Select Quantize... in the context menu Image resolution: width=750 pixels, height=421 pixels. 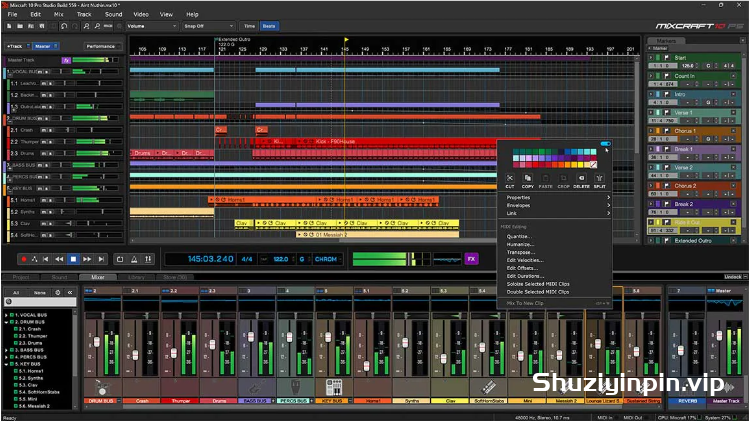[x=519, y=236]
